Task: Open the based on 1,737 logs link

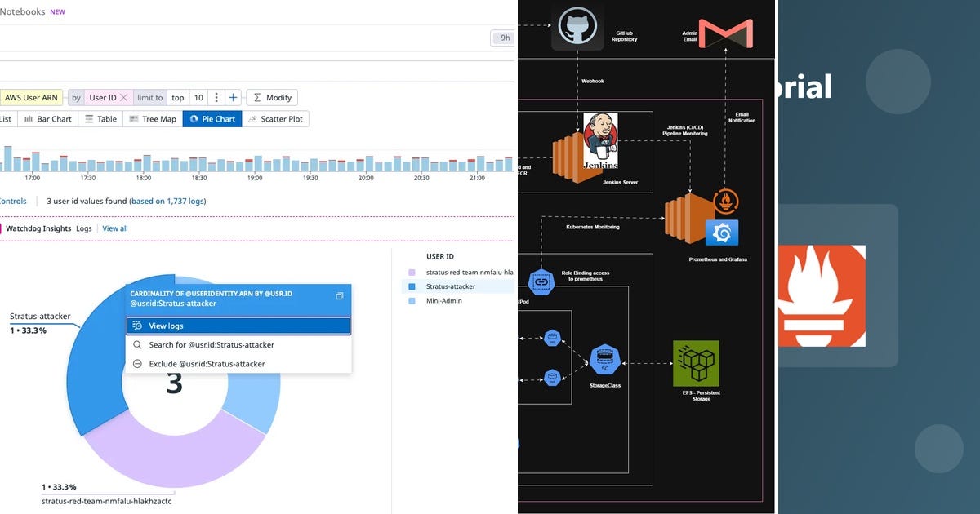Action: [x=167, y=201]
